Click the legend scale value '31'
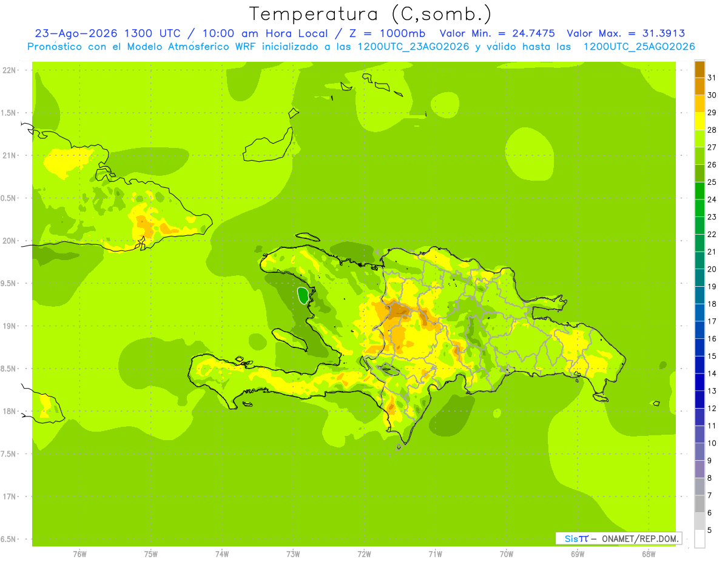 712,78
